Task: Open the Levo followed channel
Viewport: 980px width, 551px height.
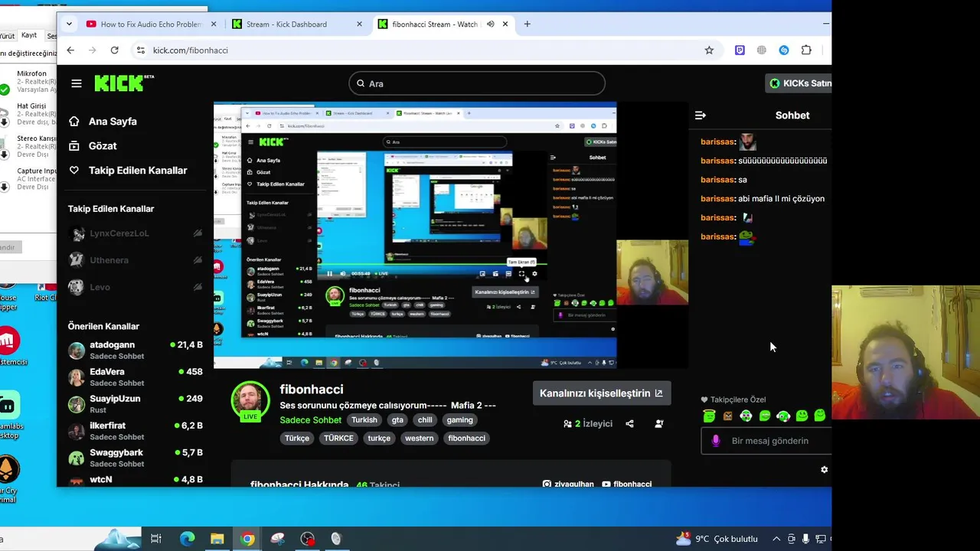Action: coord(135,287)
